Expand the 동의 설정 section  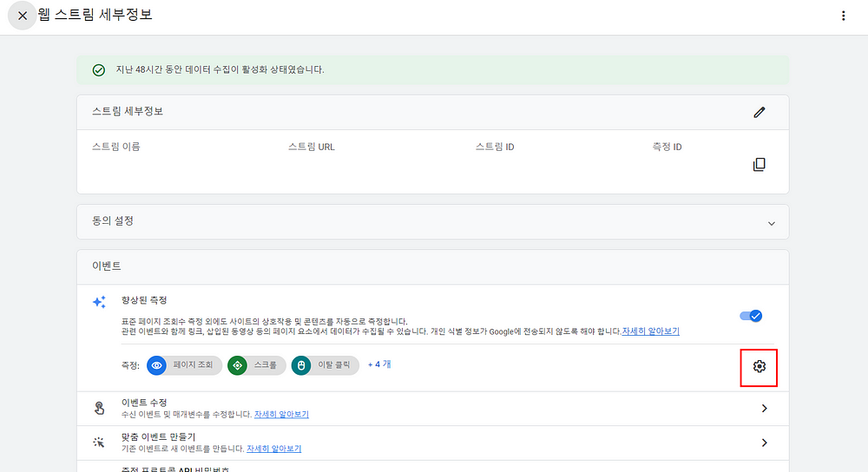[x=771, y=224]
